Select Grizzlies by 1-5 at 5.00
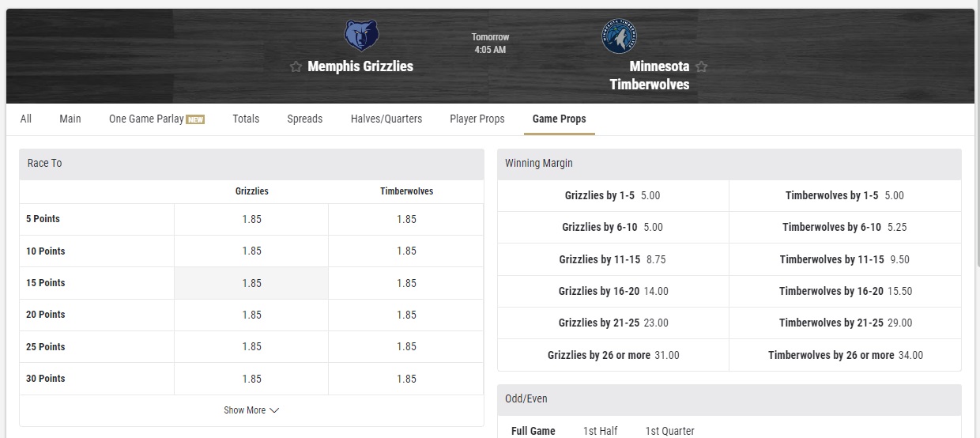This screenshot has width=980, height=438. pos(612,195)
